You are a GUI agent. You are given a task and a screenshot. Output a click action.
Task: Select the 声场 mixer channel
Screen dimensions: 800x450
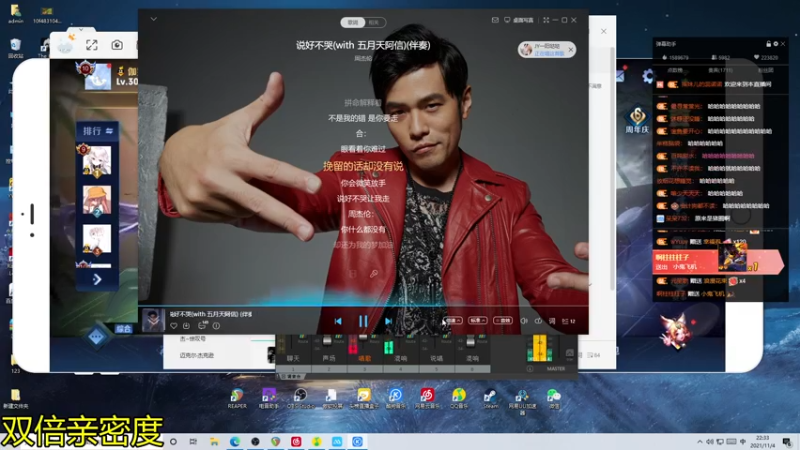[x=329, y=359]
